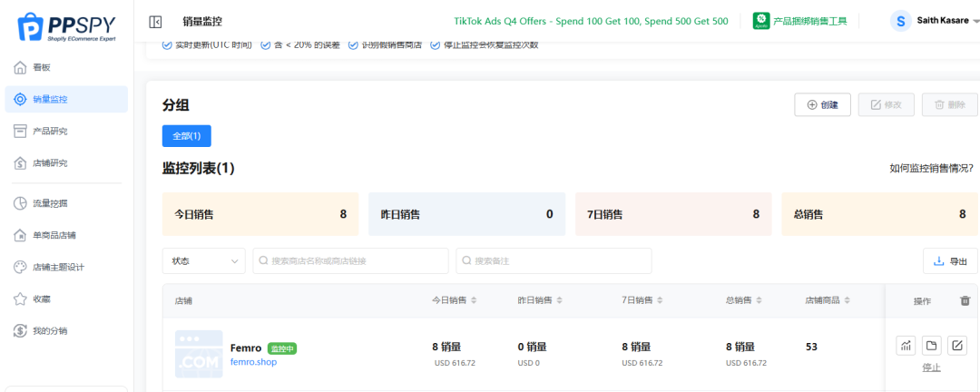Click the Femro store thumbnail
The height and width of the screenshot is (392, 980).
[199, 354]
